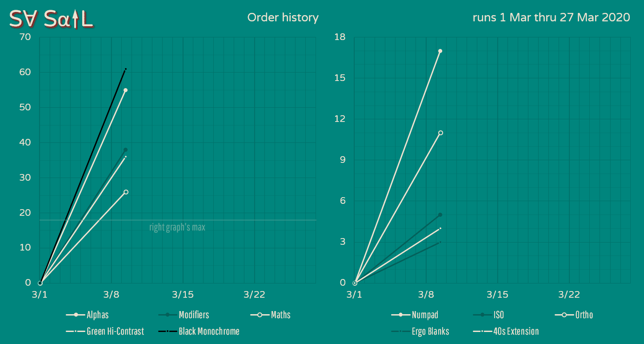Click the Maths legend hollow-circle marker

260,315
